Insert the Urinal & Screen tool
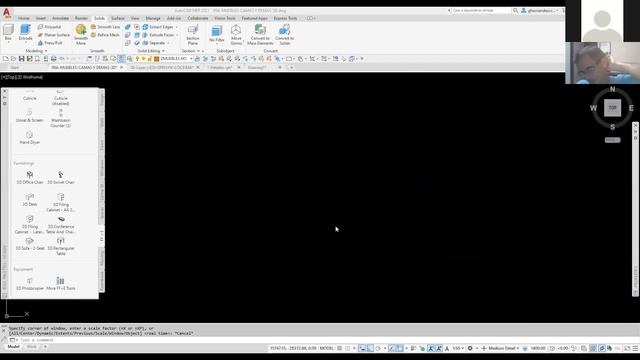 pyautogui.click(x=30, y=116)
